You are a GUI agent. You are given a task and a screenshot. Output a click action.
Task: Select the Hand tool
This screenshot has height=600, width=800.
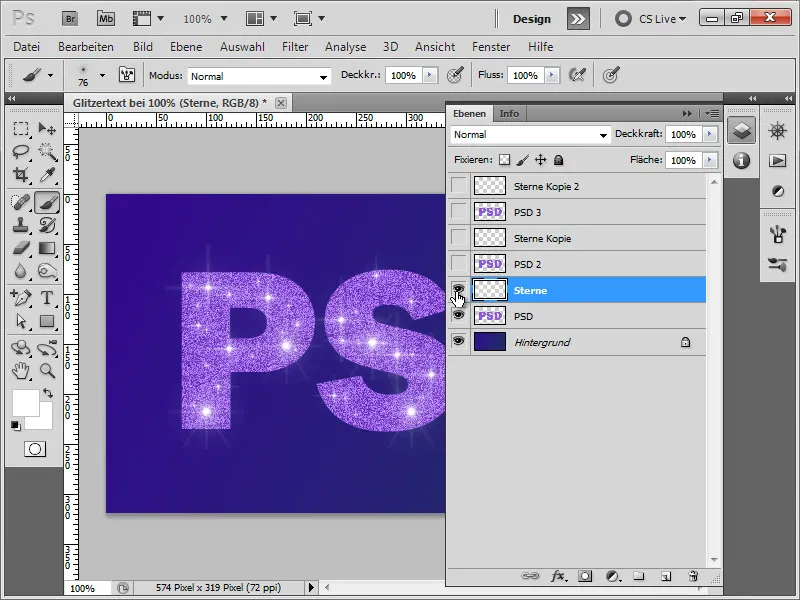point(21,371)
